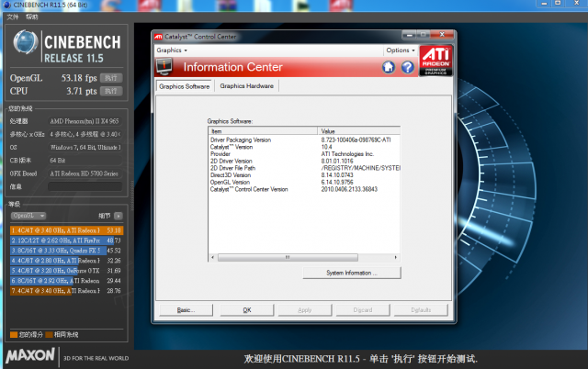Click the Cinebench title bar app icon
This screenshot has width=588, height=369.
(x=6, y=5)
